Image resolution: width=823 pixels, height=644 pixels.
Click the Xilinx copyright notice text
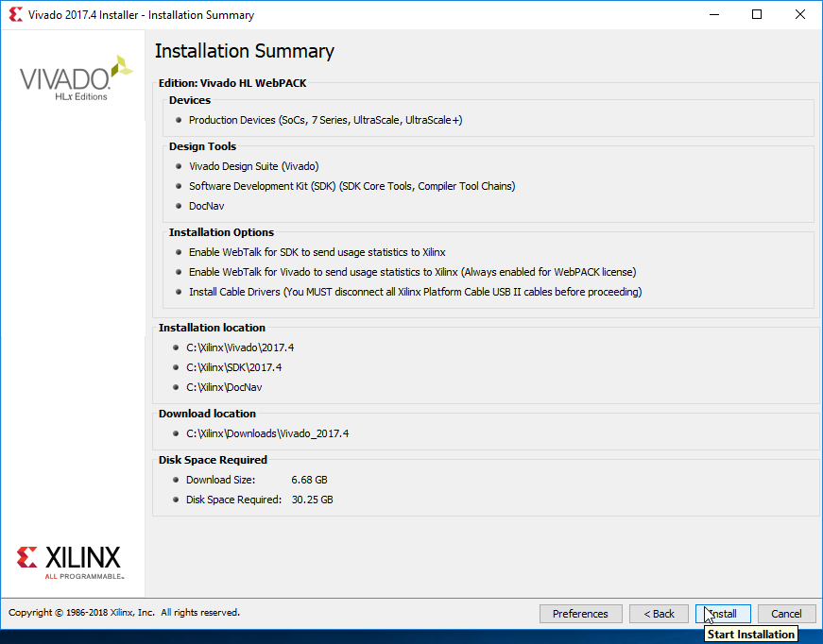tap(124, 613)
